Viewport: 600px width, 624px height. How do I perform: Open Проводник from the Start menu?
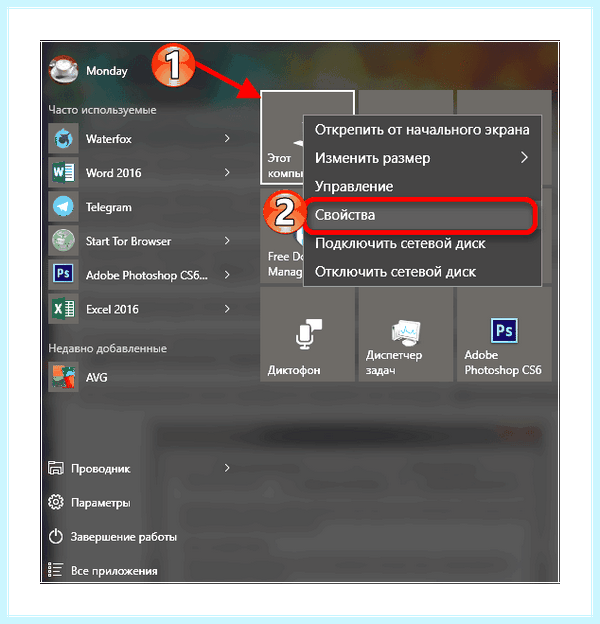(x=100, y=469)
